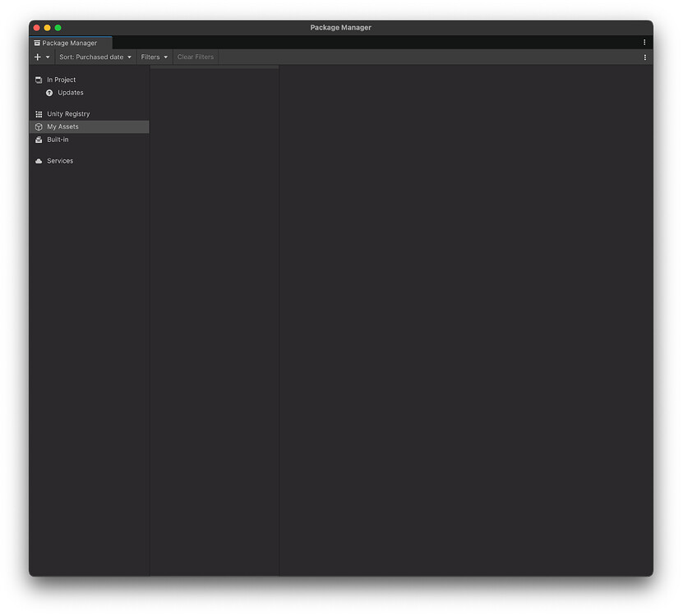
Task: Switch to the Package Manager tab
Action: click(70, 43)
